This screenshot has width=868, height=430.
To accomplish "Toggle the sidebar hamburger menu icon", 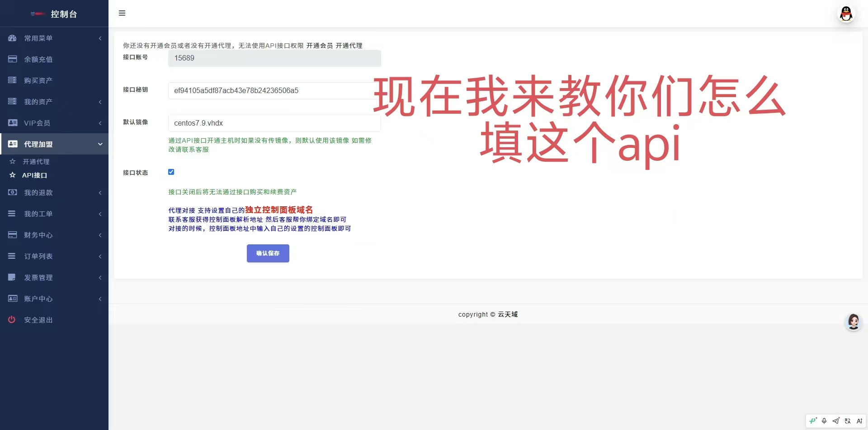I will 122,13.
